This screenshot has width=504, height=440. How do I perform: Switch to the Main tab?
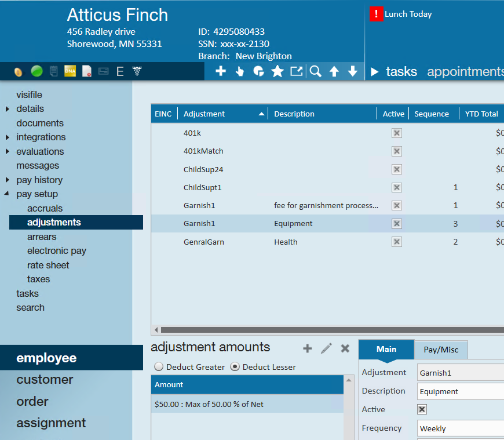[x=386, y=350]
